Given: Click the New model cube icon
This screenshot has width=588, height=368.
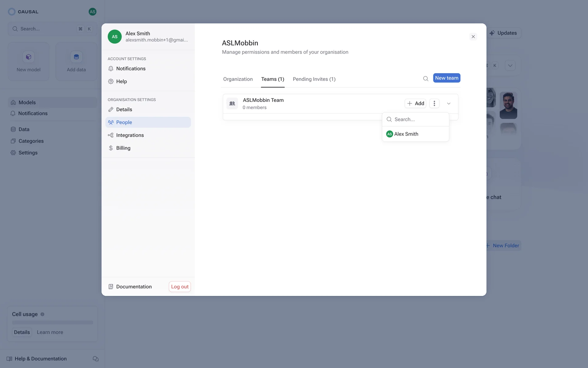Looking at the screenshot, I should (28, 57).
